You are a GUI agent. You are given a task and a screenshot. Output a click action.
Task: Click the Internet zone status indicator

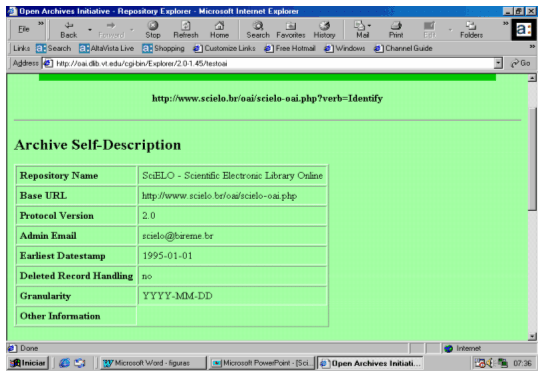click(x=463, y=348)
